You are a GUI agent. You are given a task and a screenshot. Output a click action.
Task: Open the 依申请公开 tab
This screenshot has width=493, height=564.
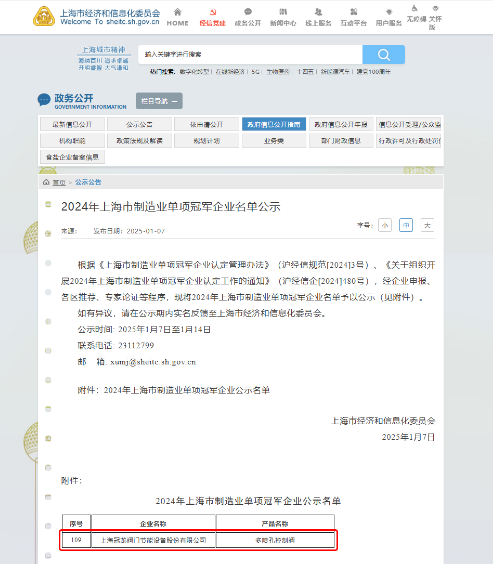[x=206, y=124]
